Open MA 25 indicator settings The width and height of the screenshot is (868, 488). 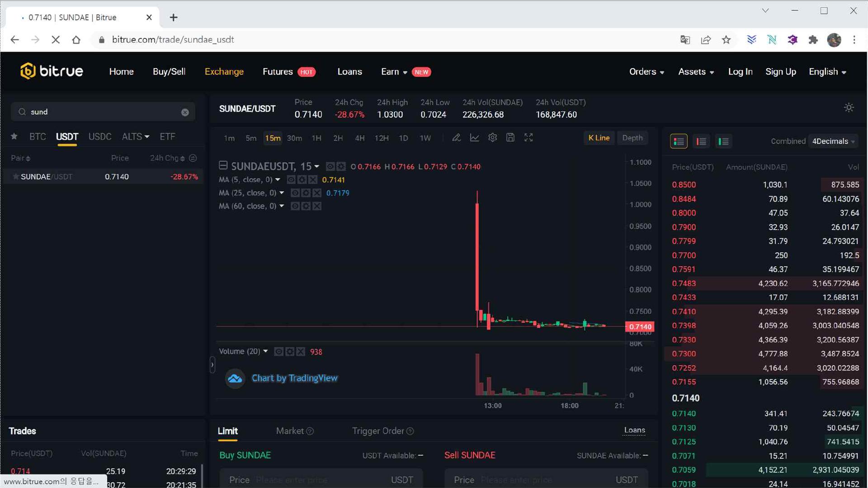point(306,192)
